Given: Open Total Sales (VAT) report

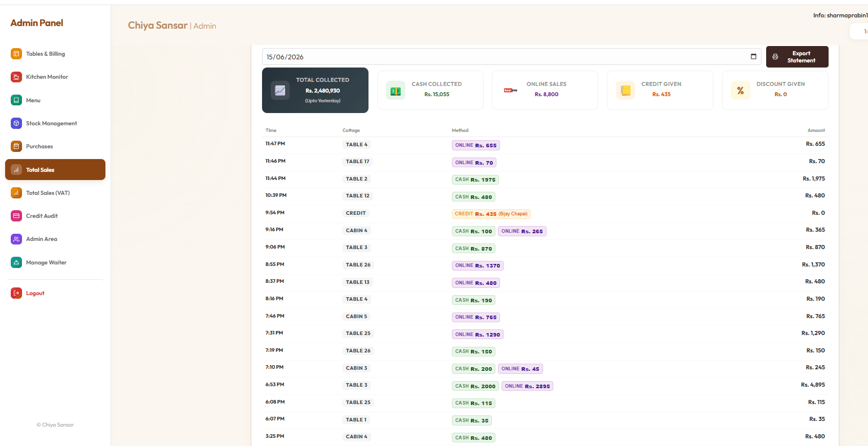Looking at the screenshot, I should (x=55, y=193).
